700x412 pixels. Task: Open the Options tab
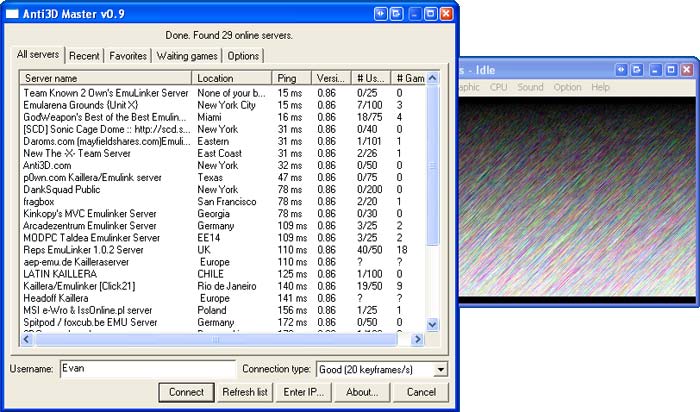[x=243, y=56]
